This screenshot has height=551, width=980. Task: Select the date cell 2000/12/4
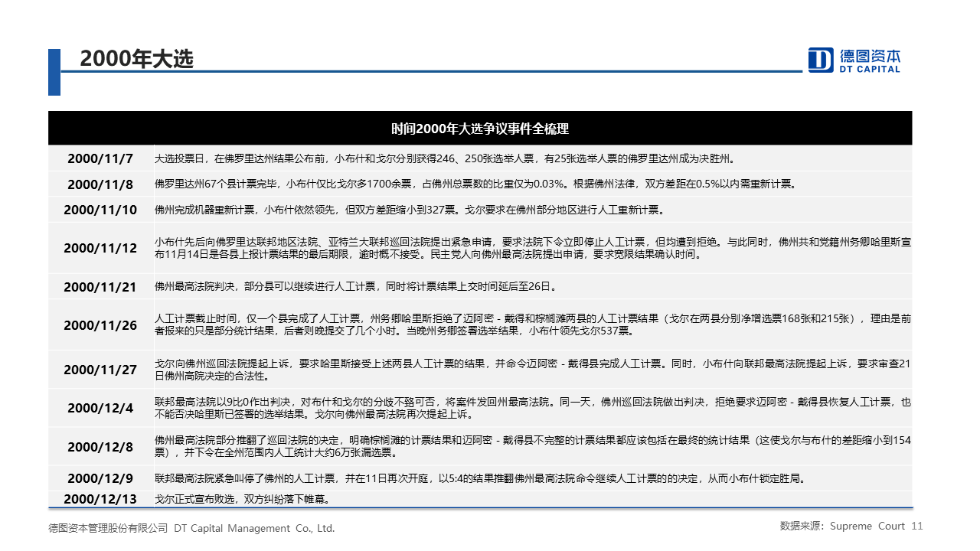[x=100, y=408]
